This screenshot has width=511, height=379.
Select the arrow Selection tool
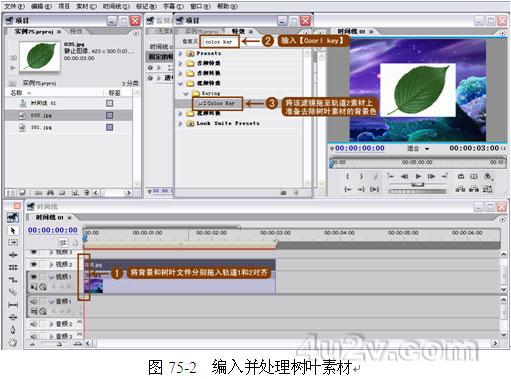coord(13,230)
